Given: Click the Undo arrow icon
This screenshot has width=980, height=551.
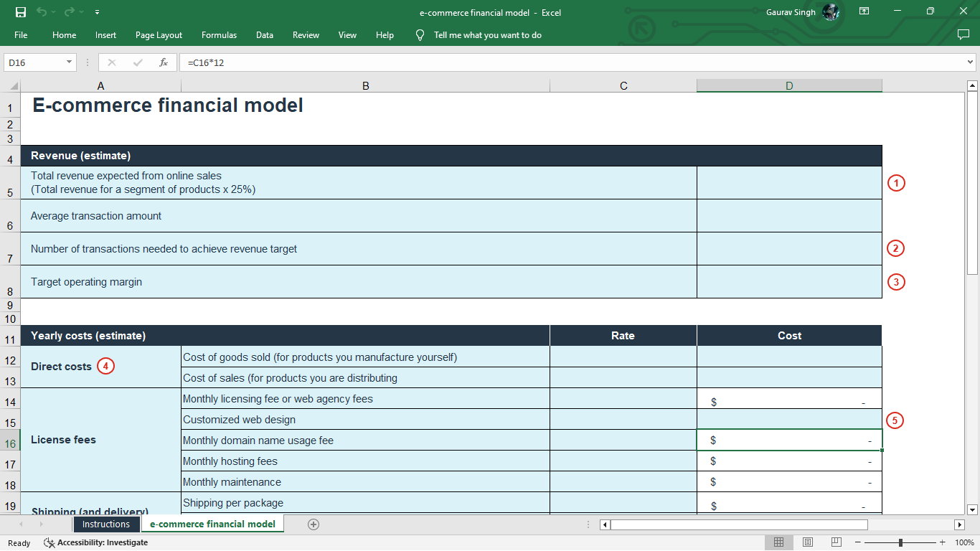Looking at the screenshot, I should click(42, 12).
